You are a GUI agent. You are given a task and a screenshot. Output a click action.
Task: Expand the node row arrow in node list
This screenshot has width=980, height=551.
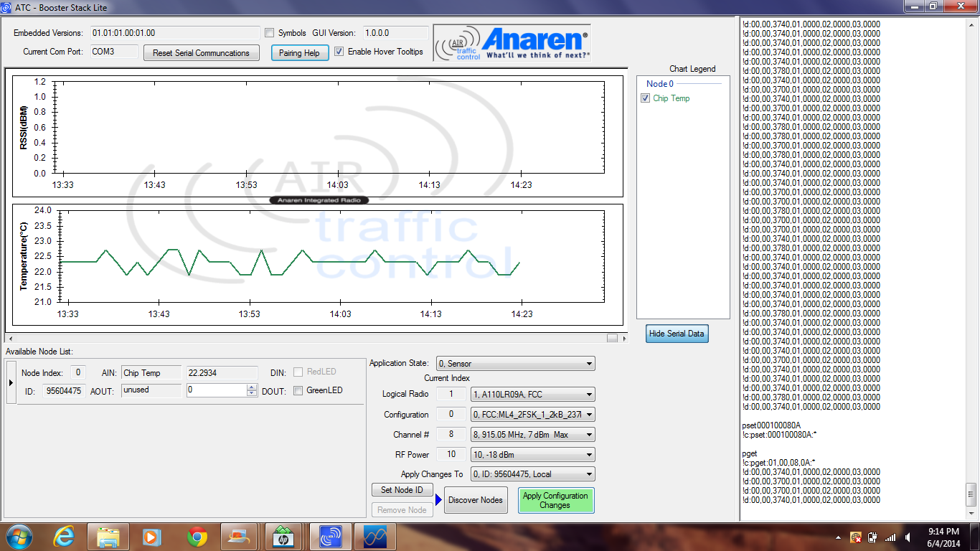point(11,382)
